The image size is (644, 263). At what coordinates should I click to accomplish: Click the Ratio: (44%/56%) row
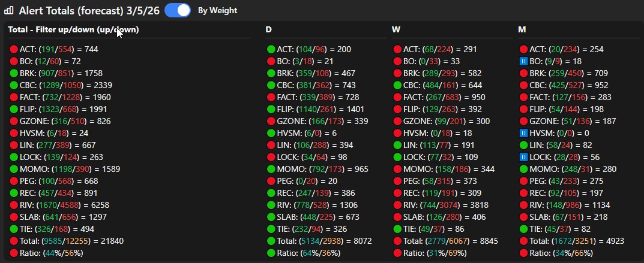pos(46,253)
